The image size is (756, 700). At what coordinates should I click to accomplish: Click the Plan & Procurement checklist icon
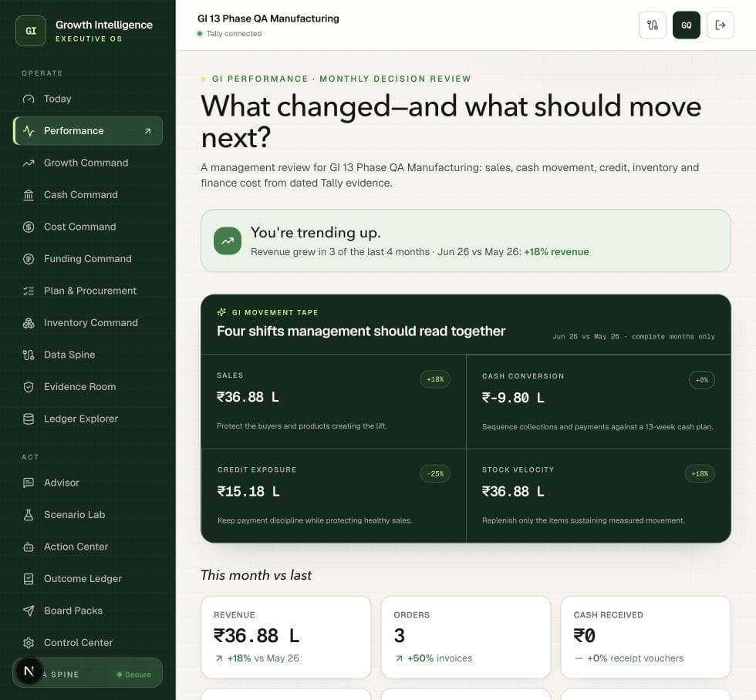tap(29, 291)
